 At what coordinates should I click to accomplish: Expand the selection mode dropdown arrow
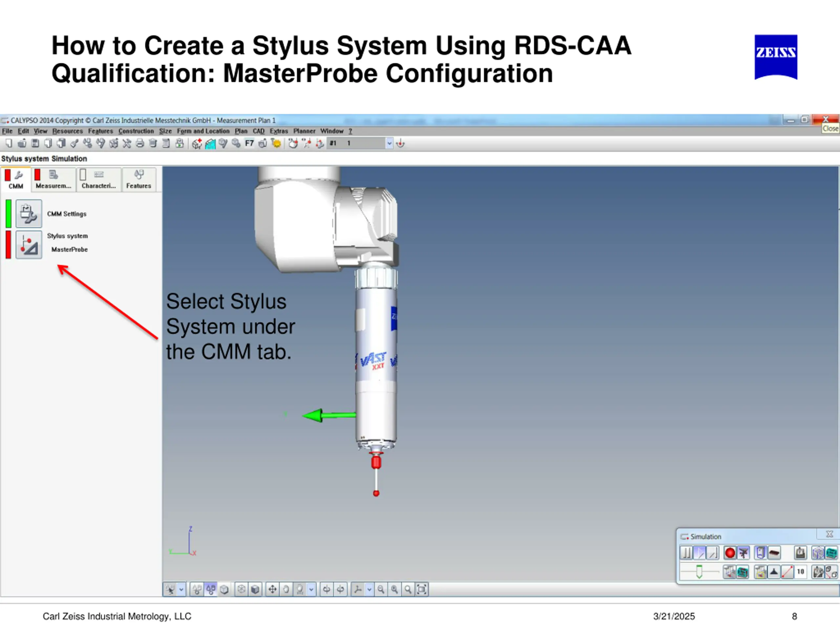(x=181, y=589)
